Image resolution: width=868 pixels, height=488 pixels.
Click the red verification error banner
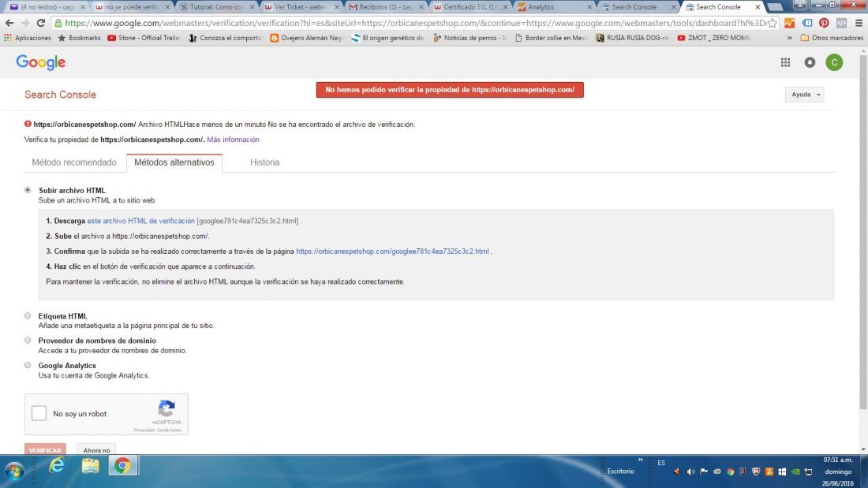[450, 90]
